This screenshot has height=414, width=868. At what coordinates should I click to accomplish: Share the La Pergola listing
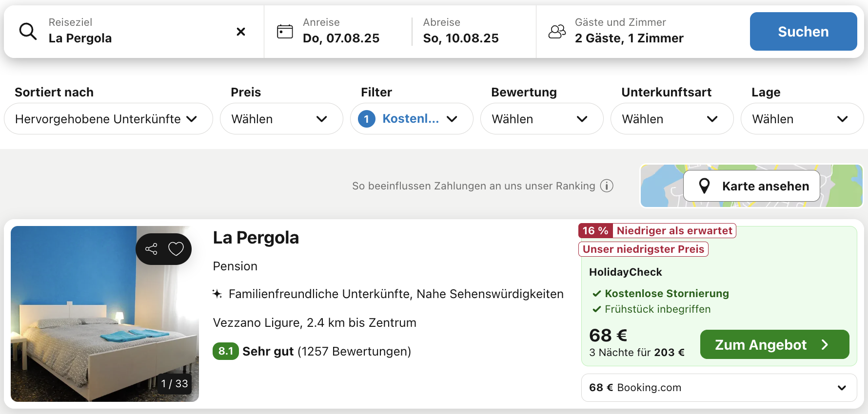[x=151, y=249]
